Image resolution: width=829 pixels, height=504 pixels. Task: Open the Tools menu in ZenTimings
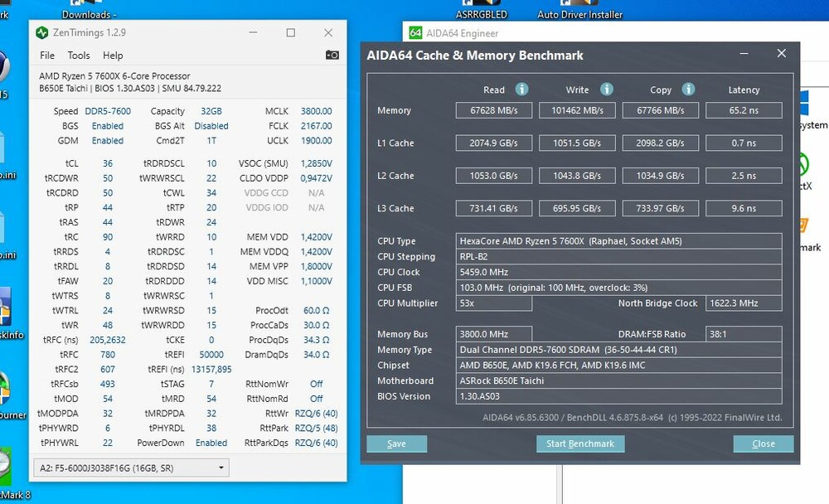point(79,56)
